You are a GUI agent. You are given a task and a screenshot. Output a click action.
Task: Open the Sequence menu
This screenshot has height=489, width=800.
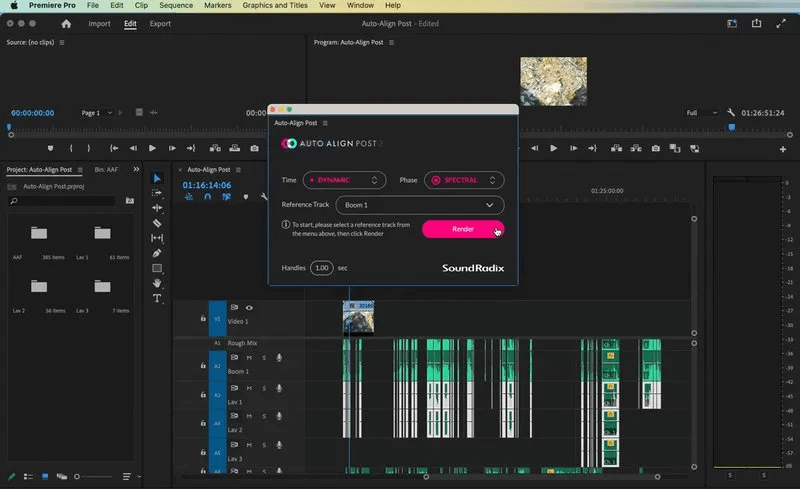(x=177, y=5)
